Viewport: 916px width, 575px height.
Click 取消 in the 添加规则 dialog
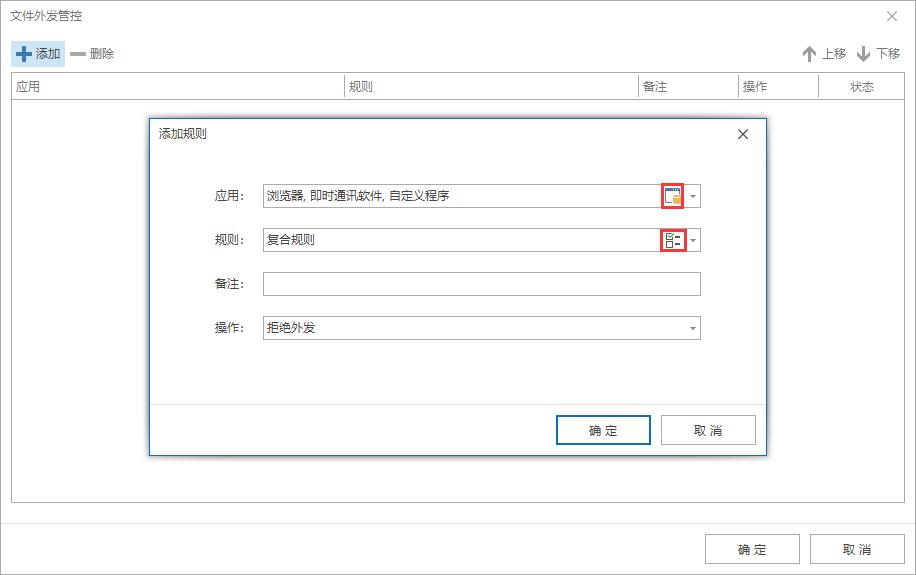click(708, 430)
